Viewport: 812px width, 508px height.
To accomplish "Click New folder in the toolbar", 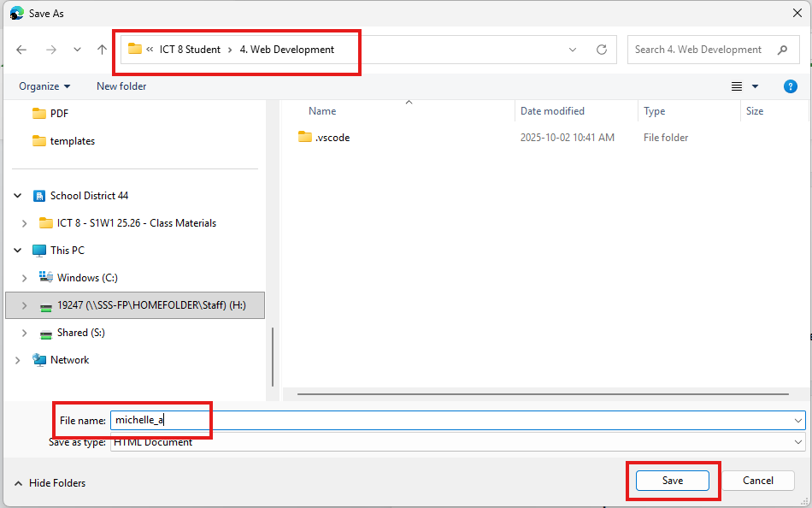I will [121, 86].
